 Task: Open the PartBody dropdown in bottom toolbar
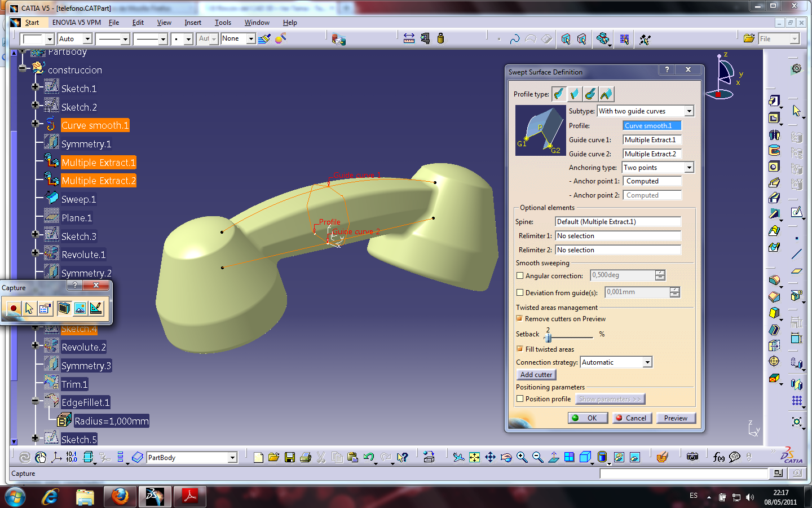click(x=232, y=458)
